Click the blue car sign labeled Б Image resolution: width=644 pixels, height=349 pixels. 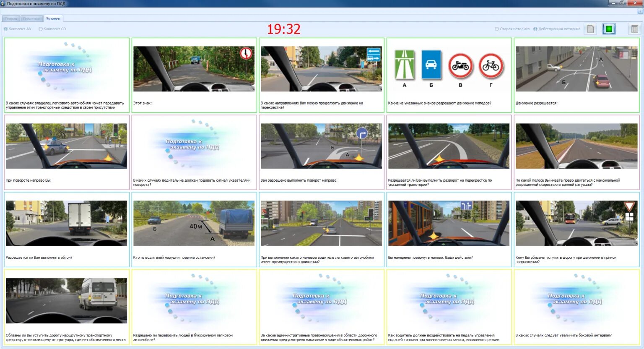[x=431, y=65]
